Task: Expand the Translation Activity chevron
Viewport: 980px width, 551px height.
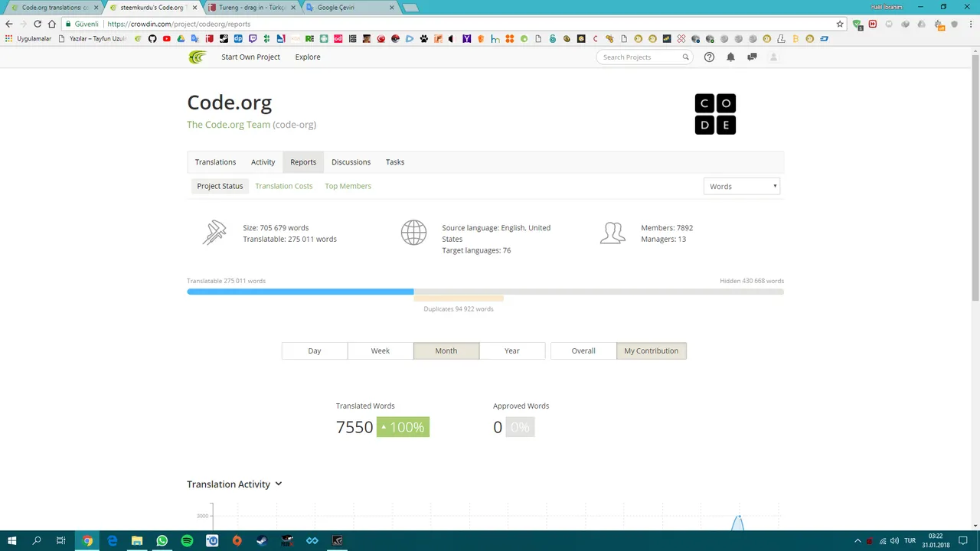Action: 279,484
